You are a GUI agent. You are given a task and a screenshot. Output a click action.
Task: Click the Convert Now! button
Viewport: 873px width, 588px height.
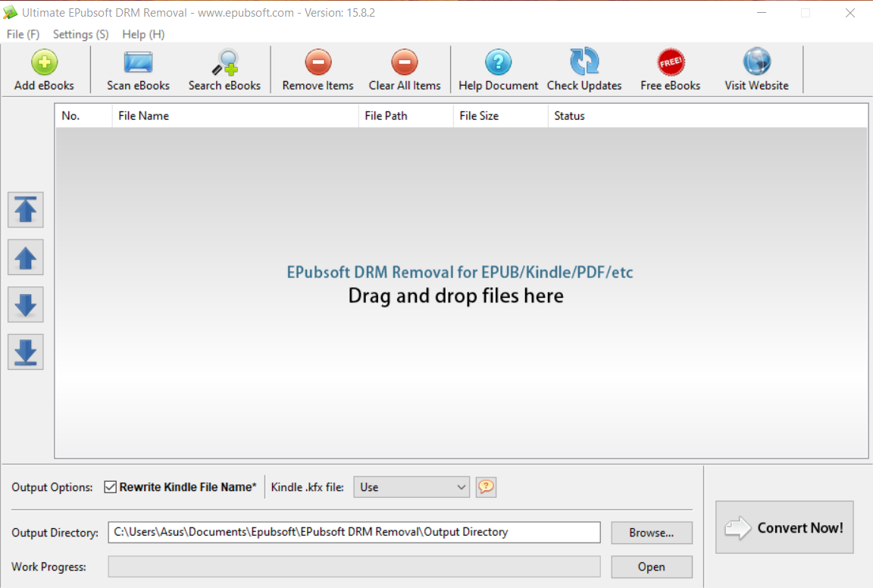coord(784,527)
